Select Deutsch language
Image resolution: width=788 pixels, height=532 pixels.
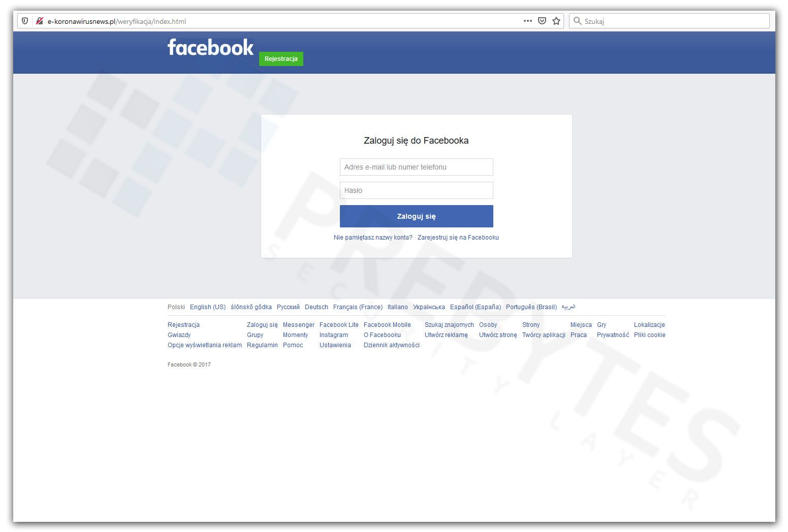[317, 307]
